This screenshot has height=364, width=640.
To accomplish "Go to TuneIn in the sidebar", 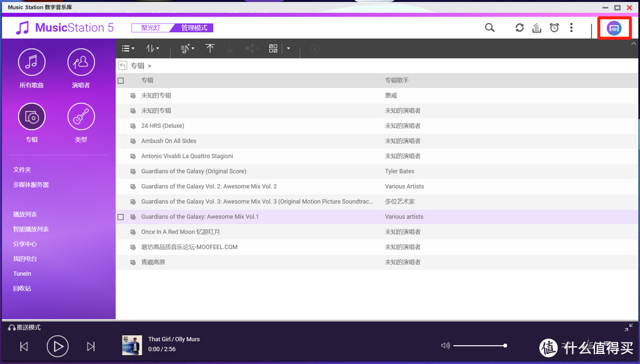I will (x=22, y=273).
